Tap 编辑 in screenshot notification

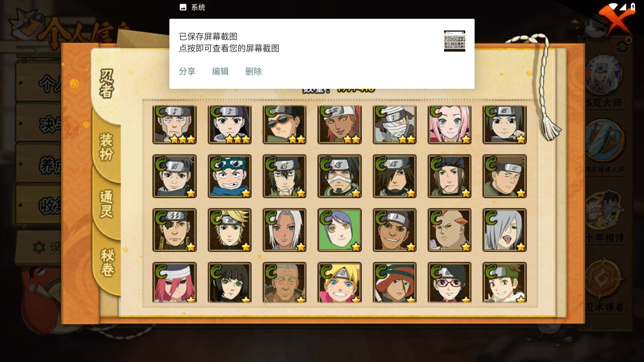pyautogui.click(x=220, y=71)
